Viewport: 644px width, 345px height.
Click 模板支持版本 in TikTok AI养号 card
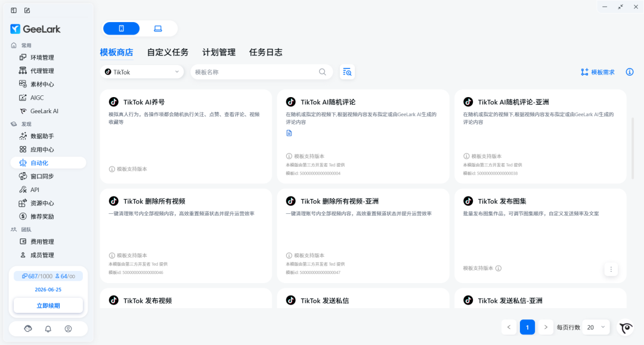tap(128, 169)
